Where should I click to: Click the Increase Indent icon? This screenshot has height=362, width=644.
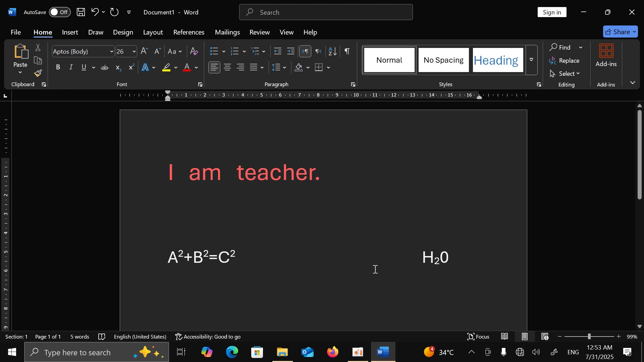pyautogui.click(x=291, y=51)
